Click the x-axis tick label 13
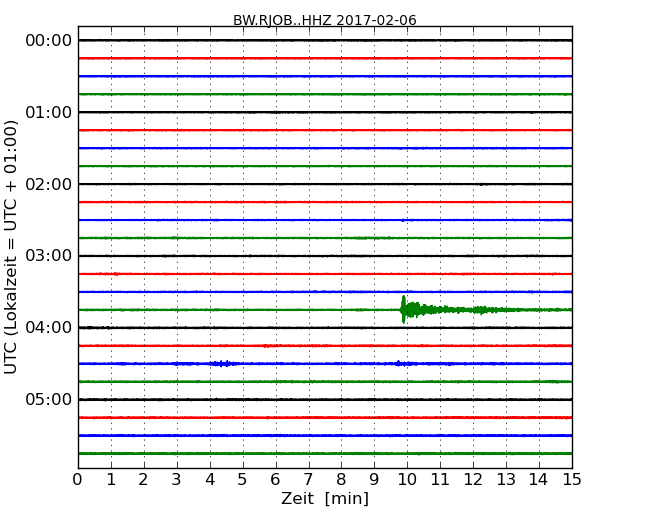This screenshot has width=650, height=520. click(506, 480)
